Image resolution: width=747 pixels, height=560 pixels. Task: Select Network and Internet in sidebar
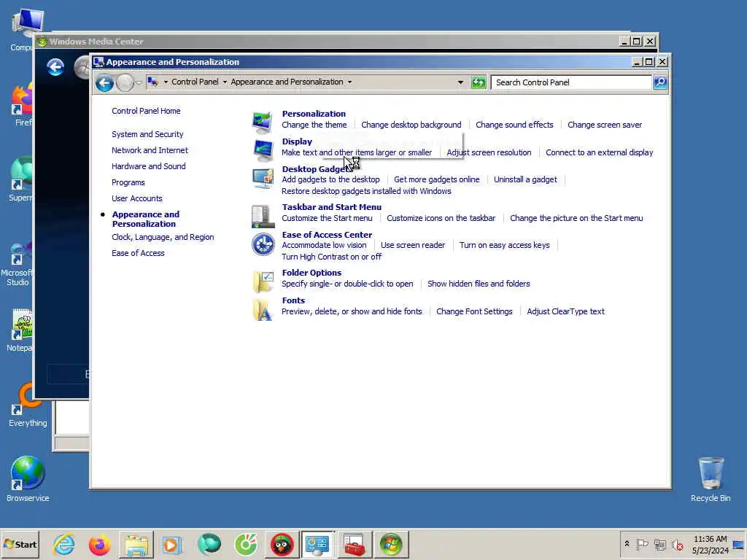point(150,150)
